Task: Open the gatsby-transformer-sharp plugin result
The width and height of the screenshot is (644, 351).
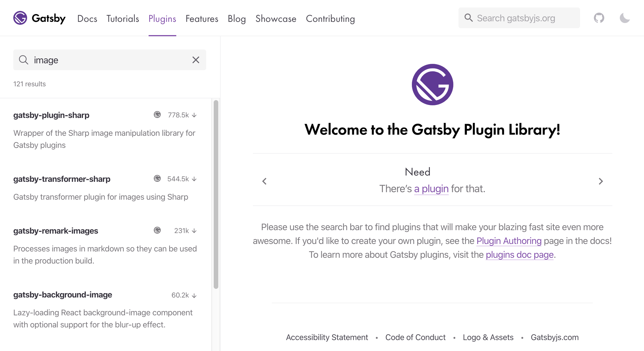Action: coord(62,179)
